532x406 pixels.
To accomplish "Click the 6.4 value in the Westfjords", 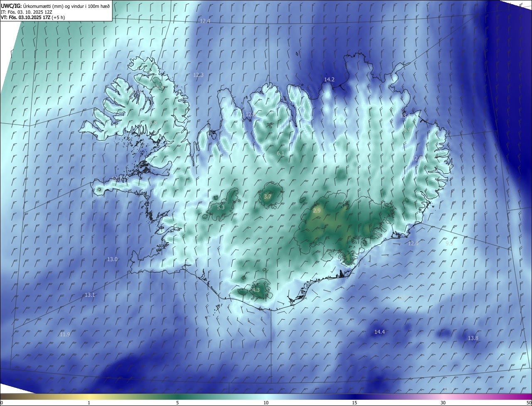I will pos(160,87).
